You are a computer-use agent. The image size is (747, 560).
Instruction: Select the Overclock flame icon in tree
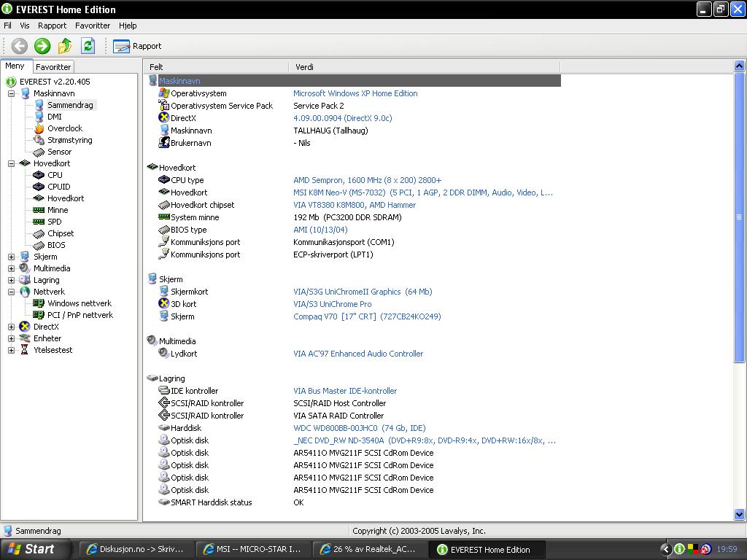39,128
